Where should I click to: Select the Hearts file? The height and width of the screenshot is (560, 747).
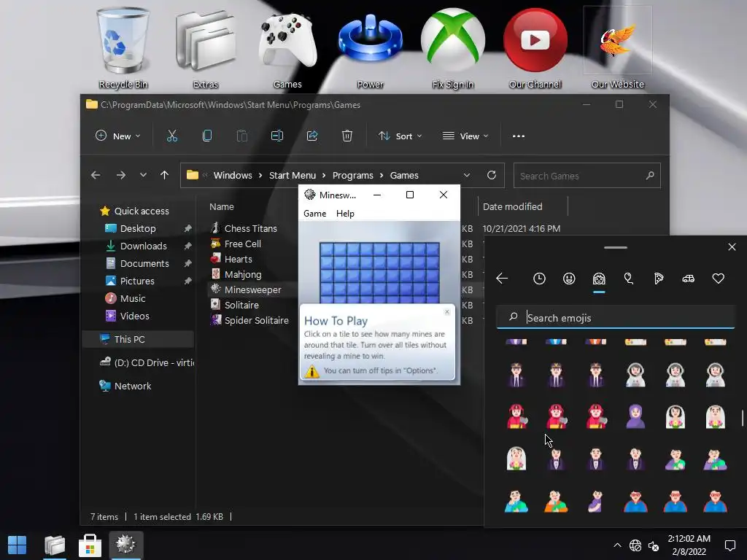(239, 259)
